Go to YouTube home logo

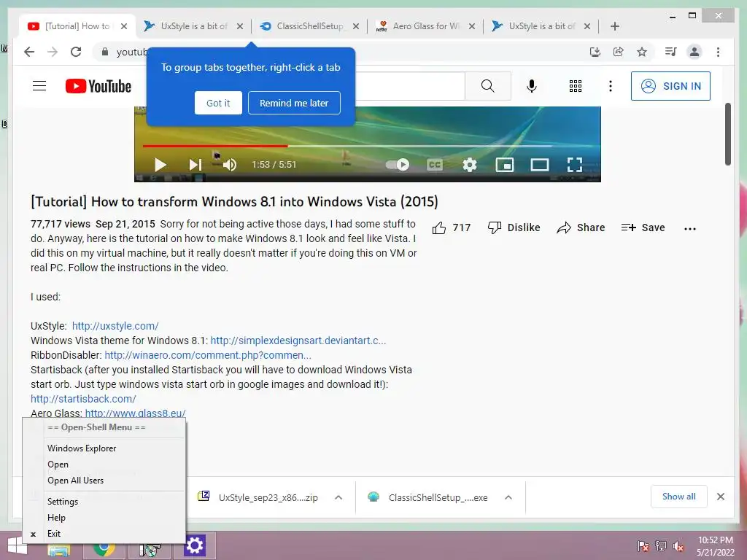click(x=98, y=86)
